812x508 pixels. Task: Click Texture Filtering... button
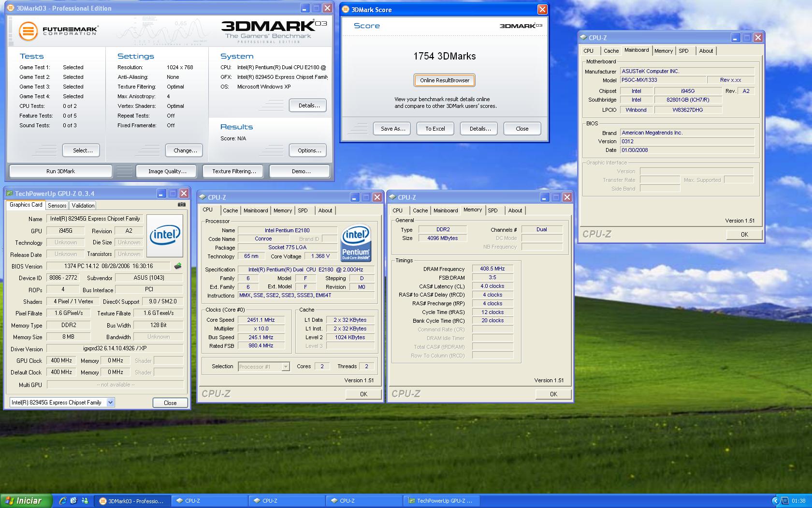[x=234, y=171]
